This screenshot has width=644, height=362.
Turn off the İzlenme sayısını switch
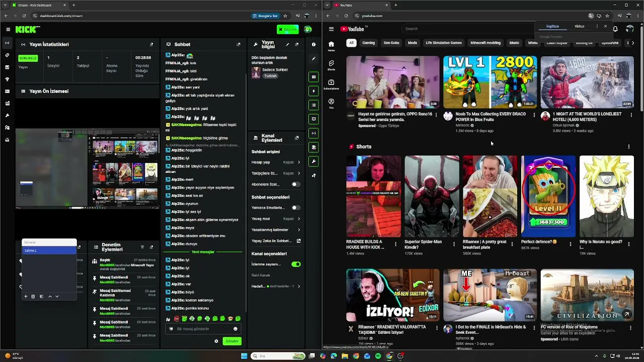tap(296, 264)
